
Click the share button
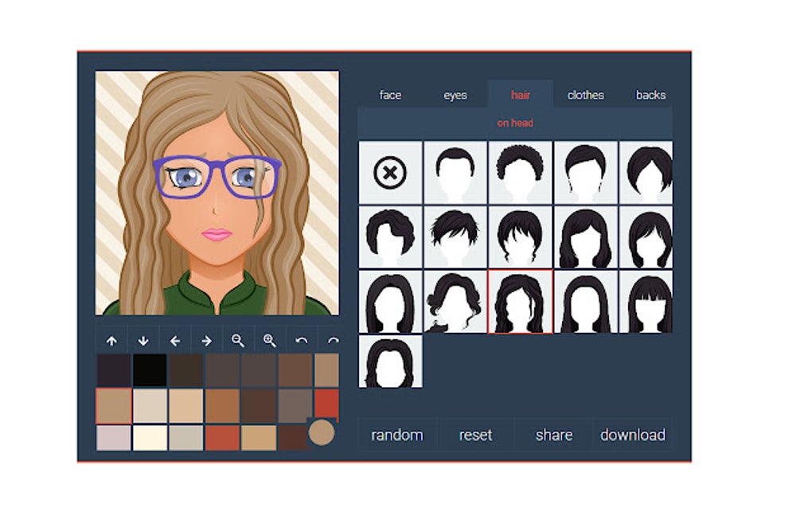(554, 435)
